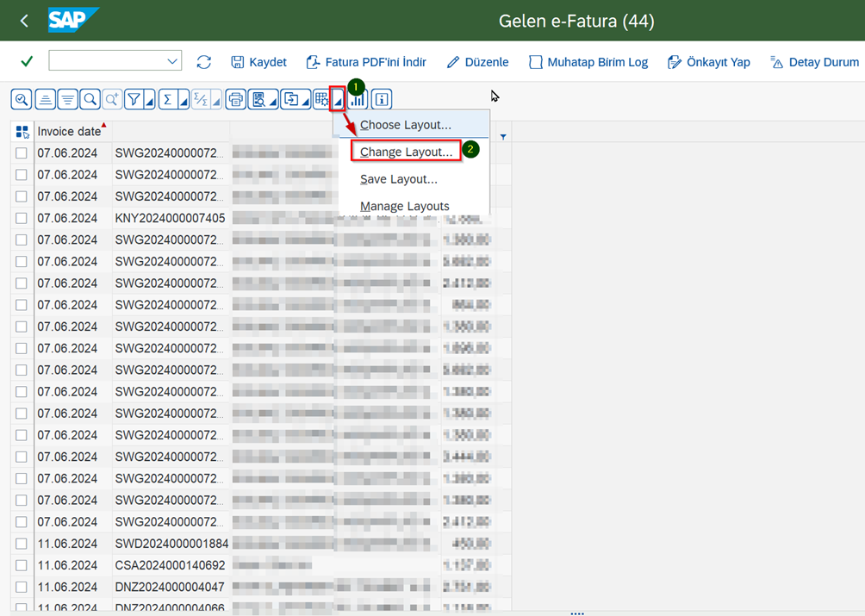
Task: Expand the filter icon's dropdown arrow
Action: point(149,101)
